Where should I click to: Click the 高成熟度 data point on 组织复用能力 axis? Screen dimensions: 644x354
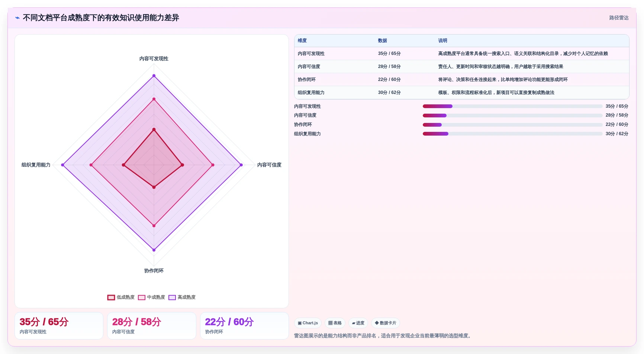(x=62, y=165)
